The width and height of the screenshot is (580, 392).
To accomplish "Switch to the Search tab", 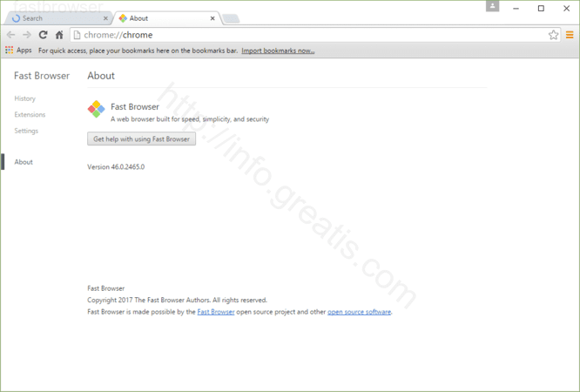I will point(52,18).
